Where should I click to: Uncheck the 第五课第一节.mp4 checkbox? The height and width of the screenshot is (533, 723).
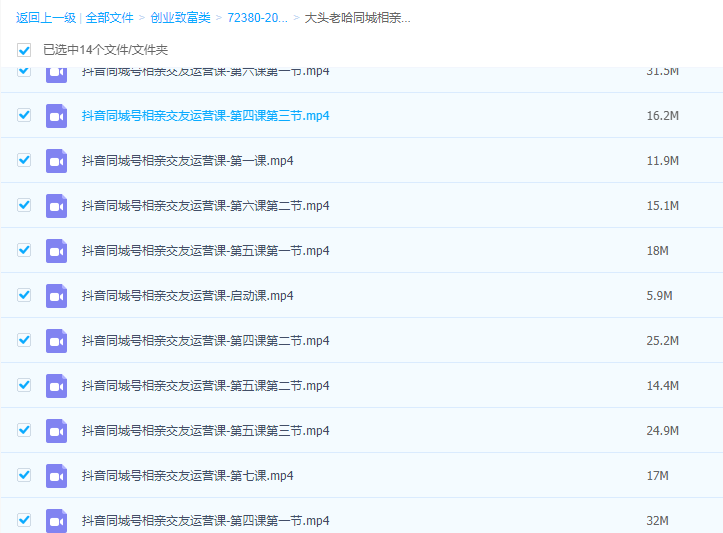click(x=24, y=250)
